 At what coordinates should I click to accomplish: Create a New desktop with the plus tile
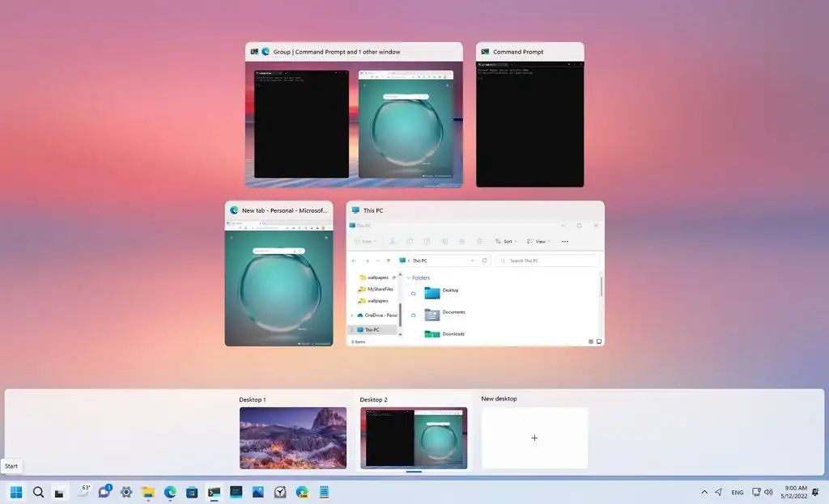pyautogui.click(x=534, y=438)
